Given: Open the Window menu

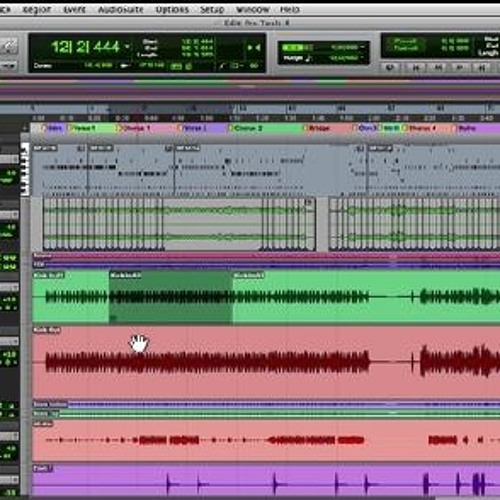Looking at the screenshot, I should 252,10.
